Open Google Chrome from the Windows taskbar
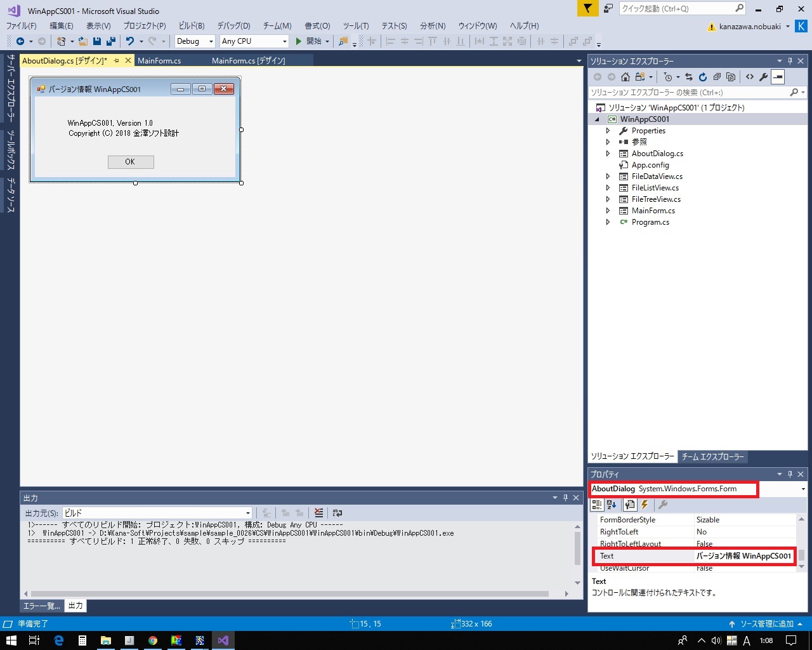Viewport: 812px width, 650px height. point(153,640)
